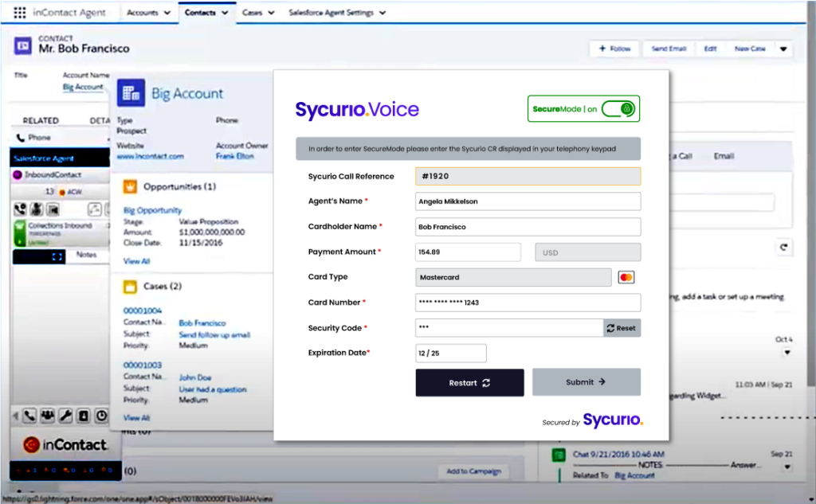Click the Cases folder icon
This screenshot has width=816, height=504.
click(x=130, y=286)
